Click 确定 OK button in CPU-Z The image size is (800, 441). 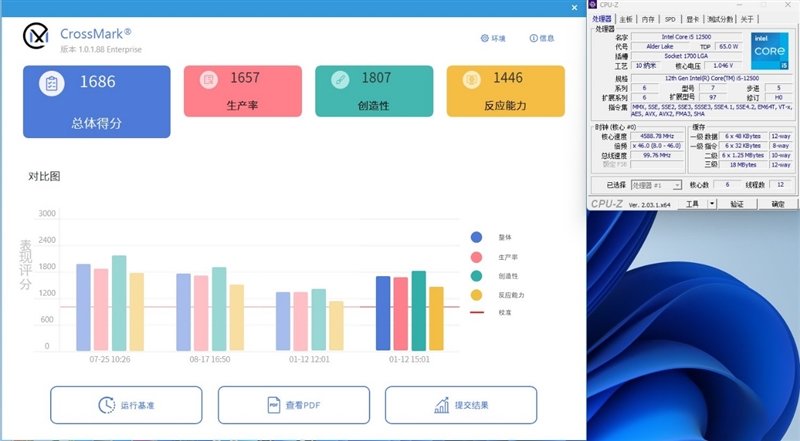pyautogui.click(x=778, y=204)
